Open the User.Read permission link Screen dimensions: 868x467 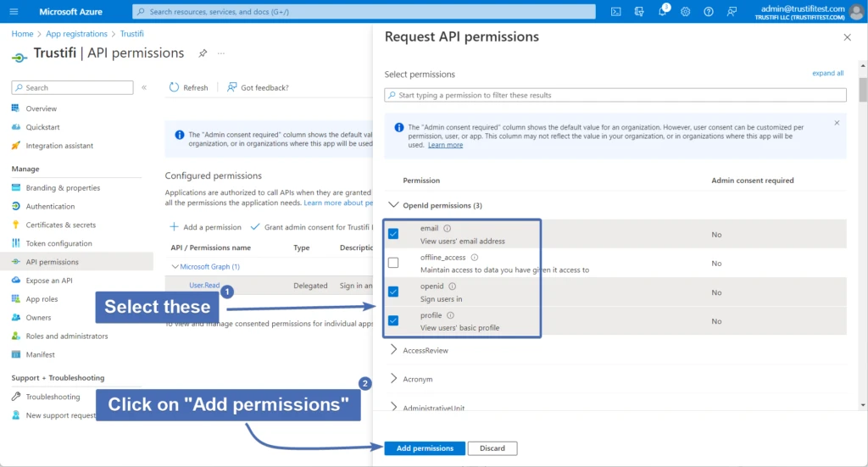pos(204,286)
